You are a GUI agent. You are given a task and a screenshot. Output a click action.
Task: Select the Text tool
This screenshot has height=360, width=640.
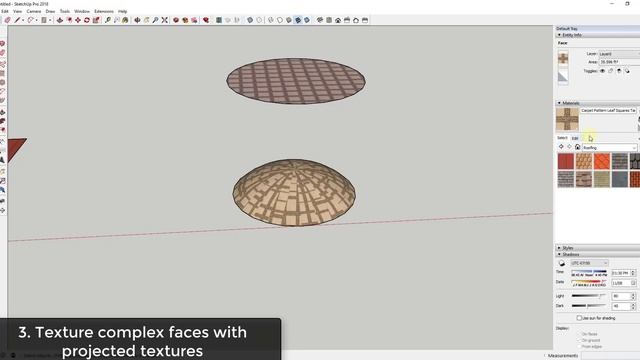point(116,20)
